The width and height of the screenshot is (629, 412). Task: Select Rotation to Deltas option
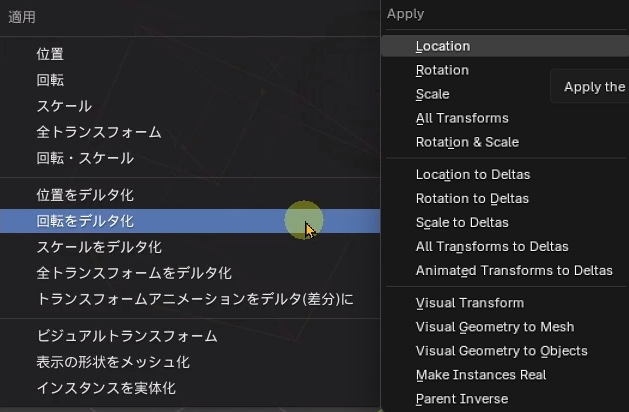pyautogui.click(x=472, y=199)
